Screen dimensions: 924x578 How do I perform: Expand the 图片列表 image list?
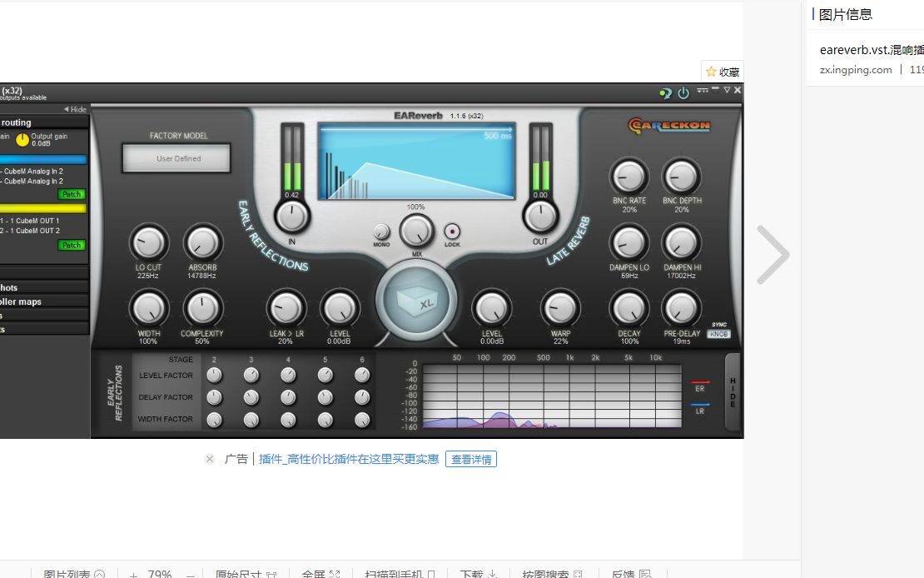(73, 574)
